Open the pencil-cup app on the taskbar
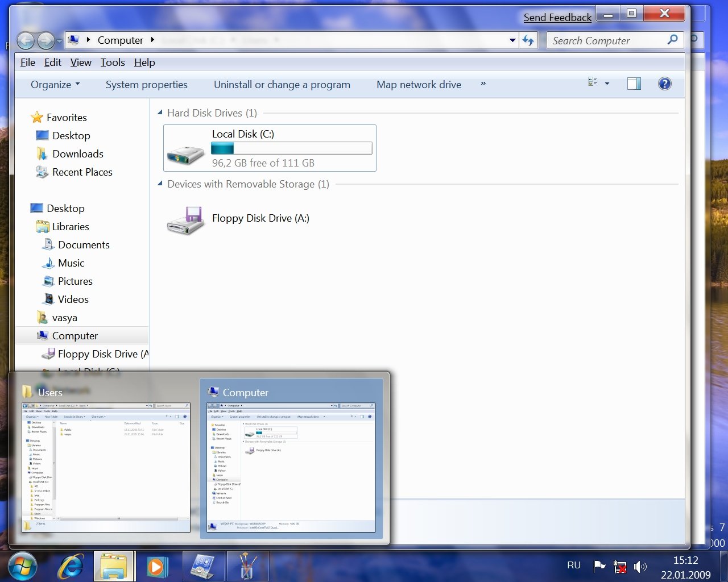Viewport: 728px width, 582px height. click(x=247, y=566)
